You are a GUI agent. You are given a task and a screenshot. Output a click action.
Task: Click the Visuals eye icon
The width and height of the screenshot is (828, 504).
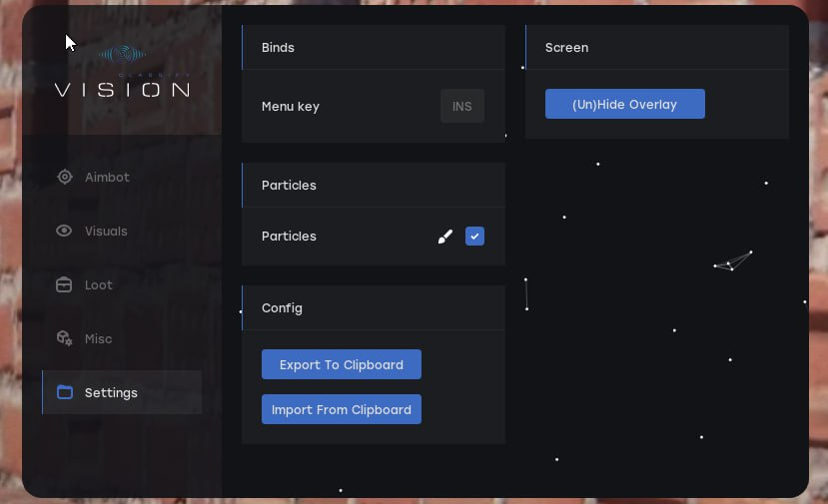pyautogui.click(x=64, y=231)
